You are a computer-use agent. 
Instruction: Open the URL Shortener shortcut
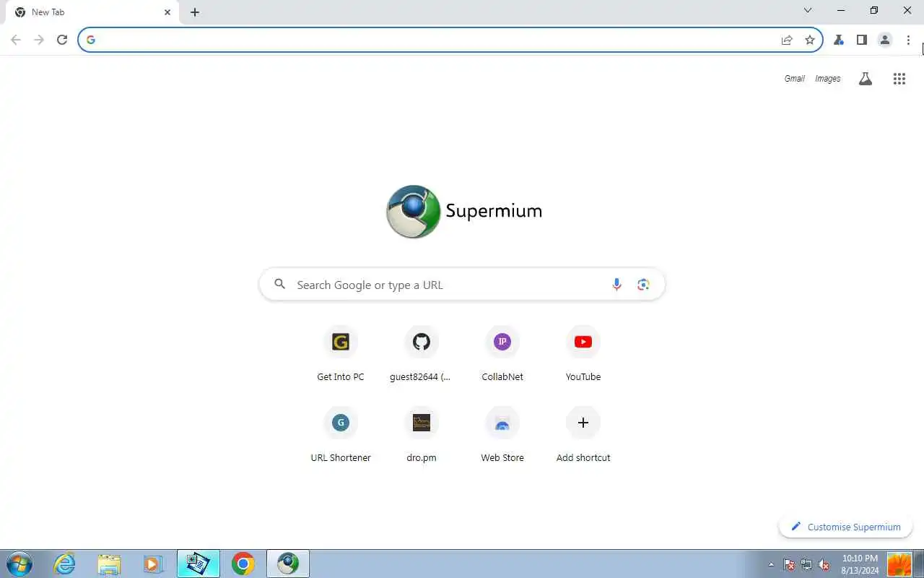[x=341, y=435]
